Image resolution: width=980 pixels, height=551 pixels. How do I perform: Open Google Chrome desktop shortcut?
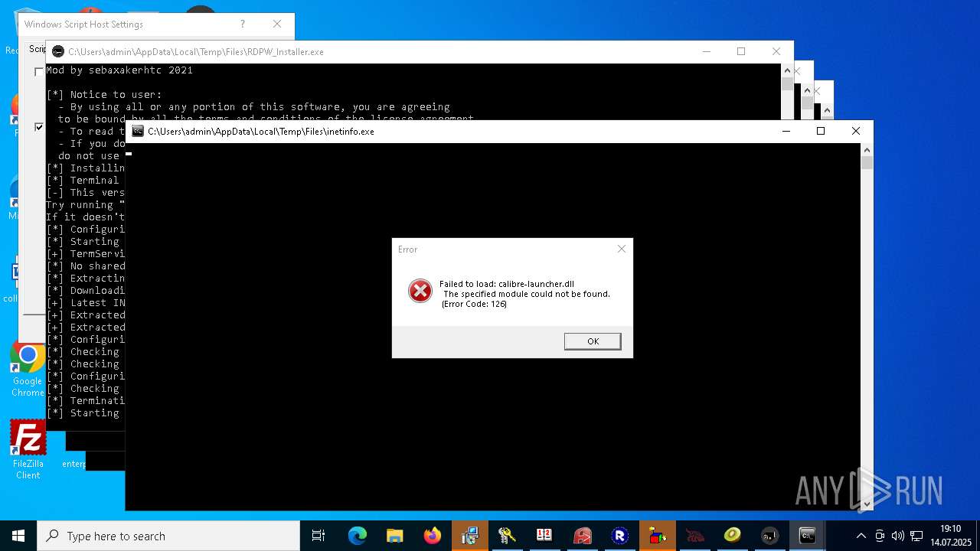tap(28, 370)
